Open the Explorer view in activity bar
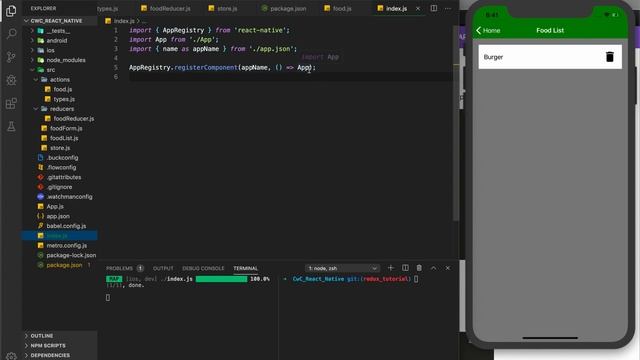640x360 pixels. 11,11
